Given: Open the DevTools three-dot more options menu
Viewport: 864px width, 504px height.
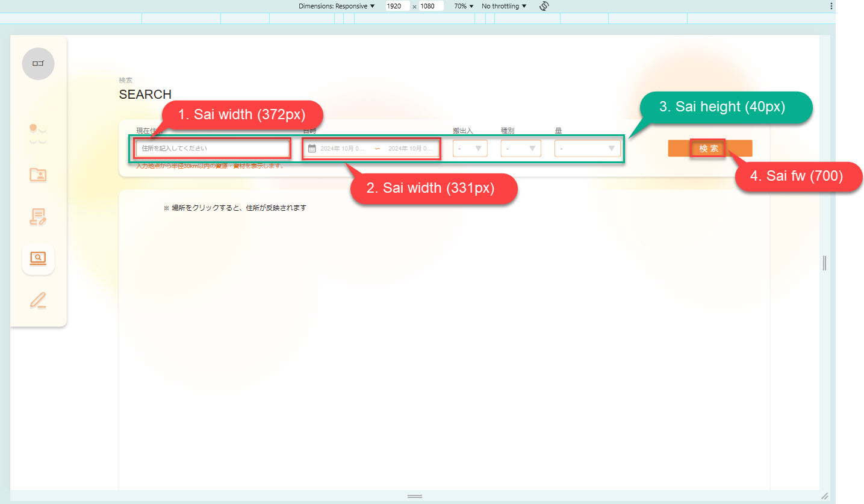Looking at the screenshot, I should pyautogui.click(x=831, y=6).
